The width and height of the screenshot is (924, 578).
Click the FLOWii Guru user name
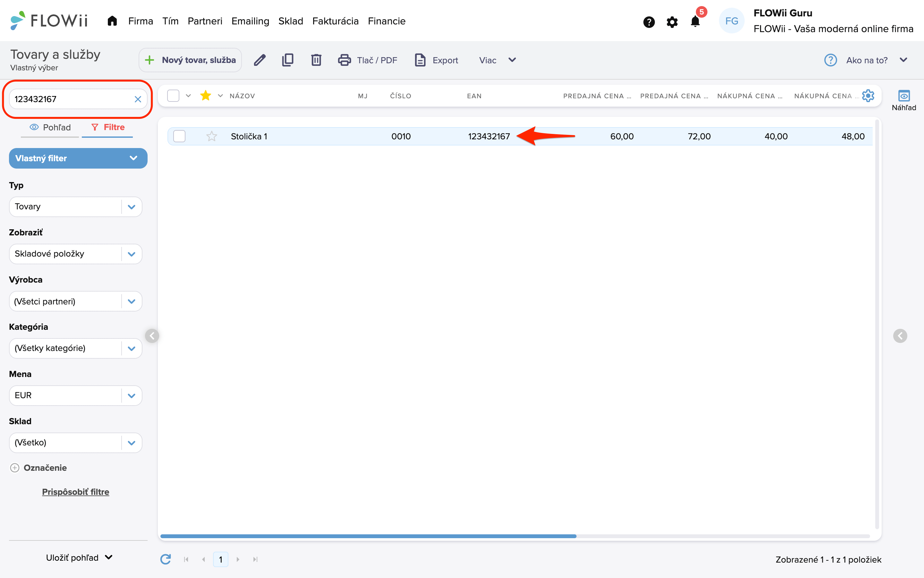tap(783, 13)
